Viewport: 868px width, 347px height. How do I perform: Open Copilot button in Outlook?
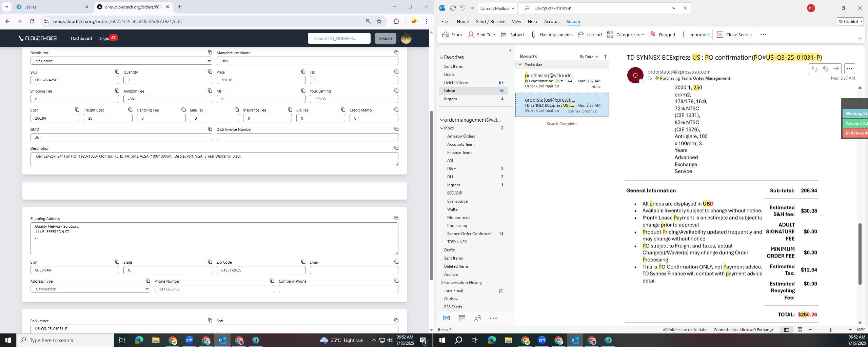click(x=850, y=21)
